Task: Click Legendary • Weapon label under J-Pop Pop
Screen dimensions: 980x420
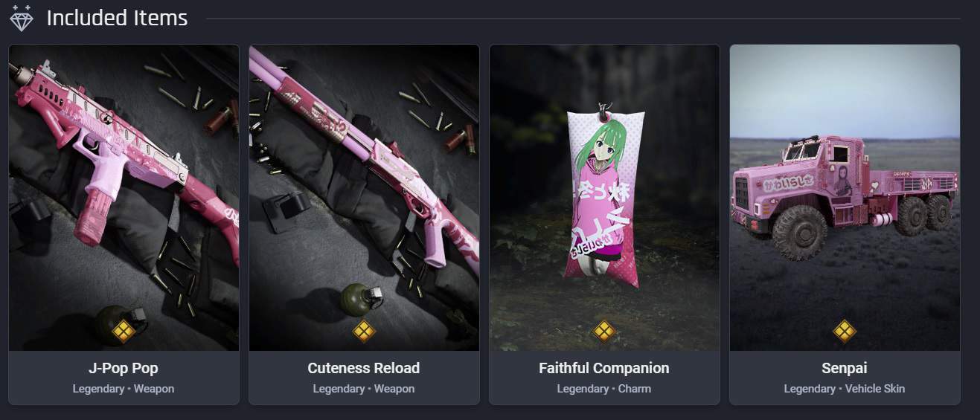Action: click(124, 389)
